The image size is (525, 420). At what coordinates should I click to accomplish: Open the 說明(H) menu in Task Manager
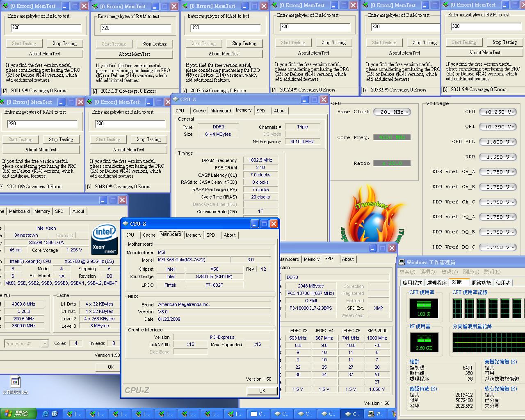[x=492, y=272]
